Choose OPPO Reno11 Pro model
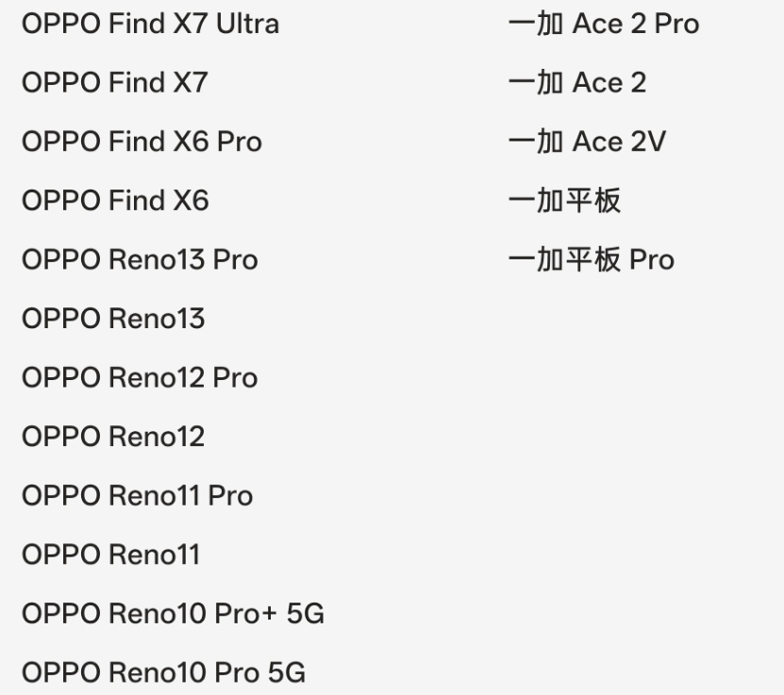Image resolution: width=784 pixels, height=695 pixels. click(x=137, y=495)
